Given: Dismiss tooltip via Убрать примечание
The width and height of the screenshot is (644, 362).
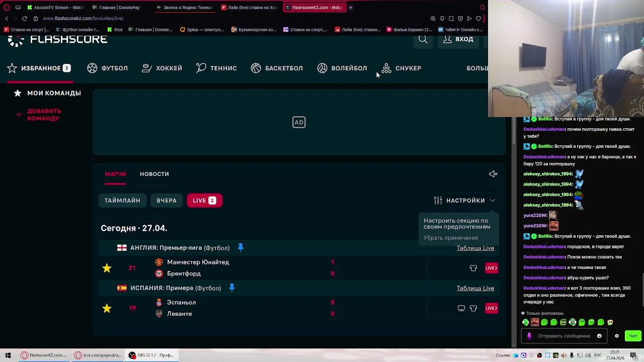Looking at the screenshot, I should click(451, 238).
